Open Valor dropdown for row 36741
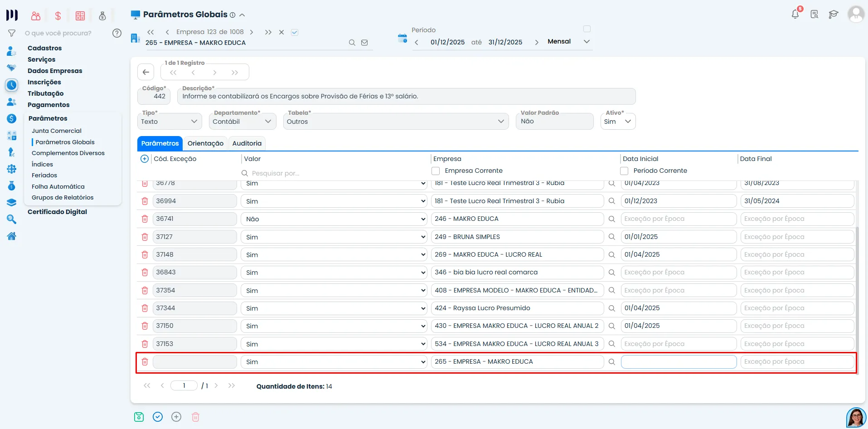 334,219
